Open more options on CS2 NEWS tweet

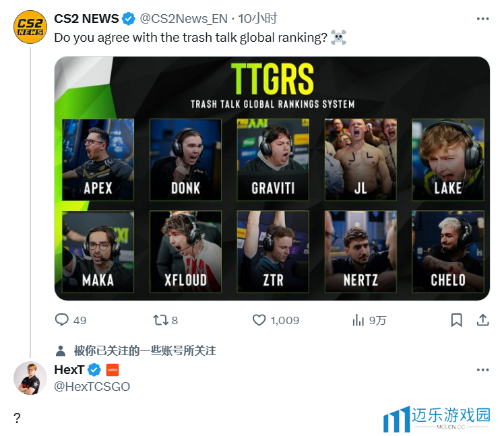pyautogui.click(x=483, y=19)
